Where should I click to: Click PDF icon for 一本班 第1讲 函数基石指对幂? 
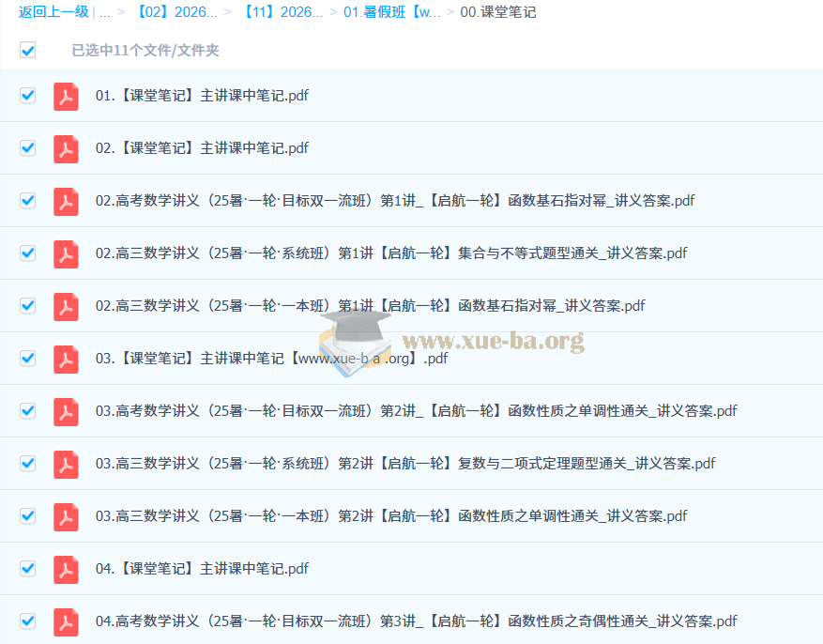(x=66, y=306)
